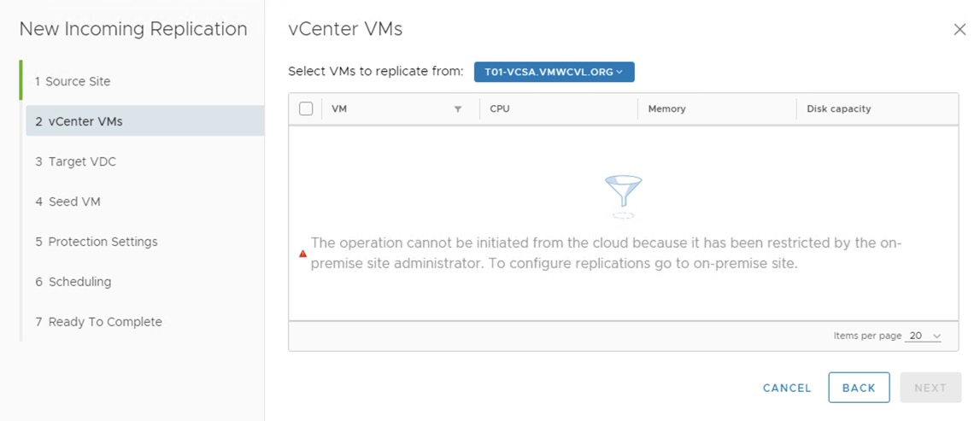Screen dimensions: 980x421
Task: Click the Disk capacity column header
Action: click(838, 109)
